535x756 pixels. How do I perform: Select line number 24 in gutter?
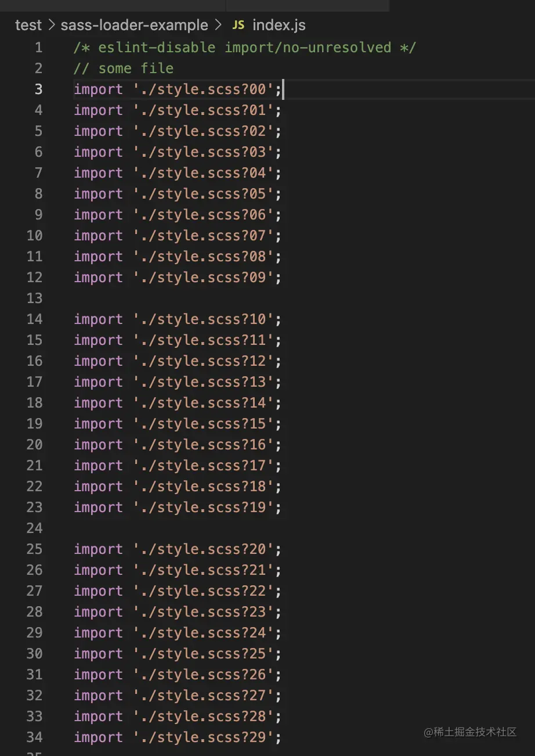(x=34, y=528)
